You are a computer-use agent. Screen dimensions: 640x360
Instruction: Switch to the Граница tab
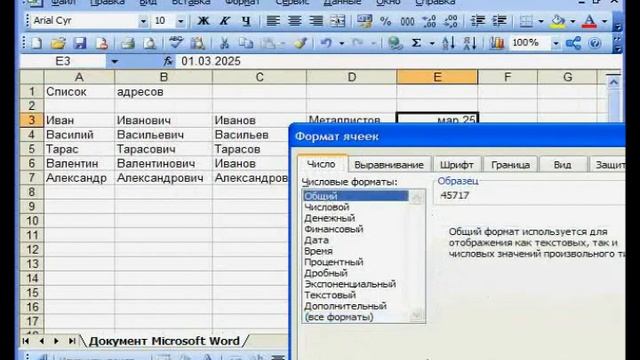[x=510, y=165]
